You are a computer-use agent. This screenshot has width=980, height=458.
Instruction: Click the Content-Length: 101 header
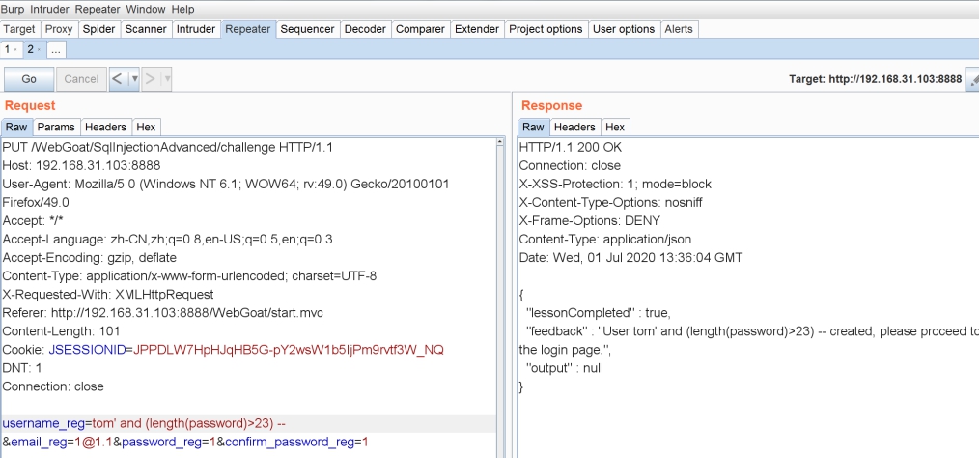tap(61, 331)
